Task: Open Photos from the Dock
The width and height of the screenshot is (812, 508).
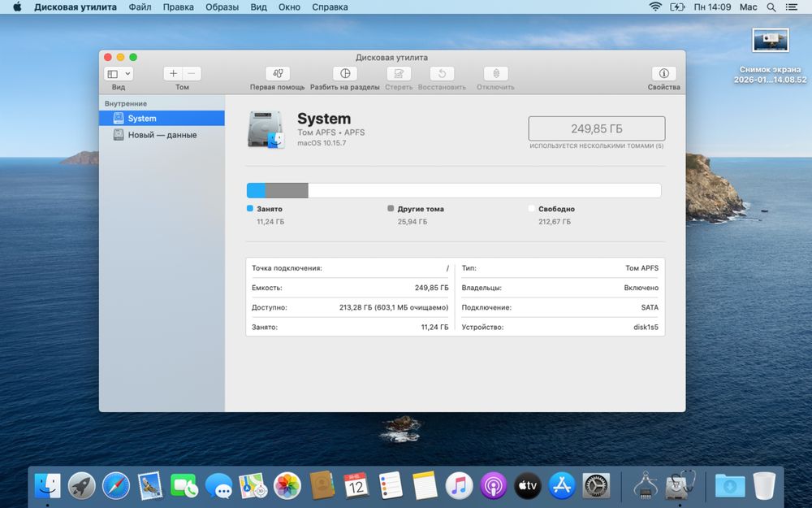Action: pyautogui.click(x=287, y=486)
